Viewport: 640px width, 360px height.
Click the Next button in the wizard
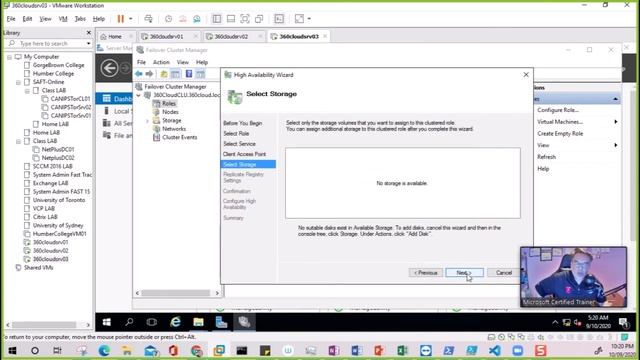464,273
